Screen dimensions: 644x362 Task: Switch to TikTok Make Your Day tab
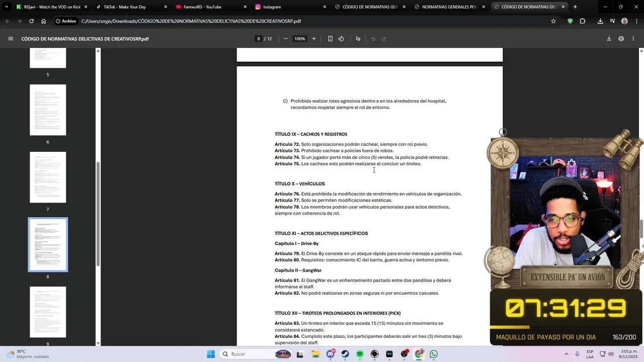tap(131, 7)
